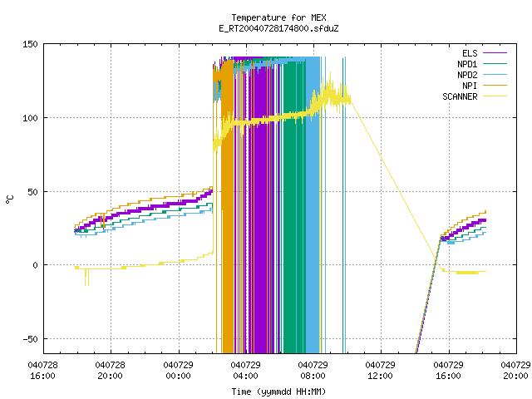The width and height of the screenshot is (532, 399).
Task: Click the x-axis tick label 040729 12:00
Action: 381,371
